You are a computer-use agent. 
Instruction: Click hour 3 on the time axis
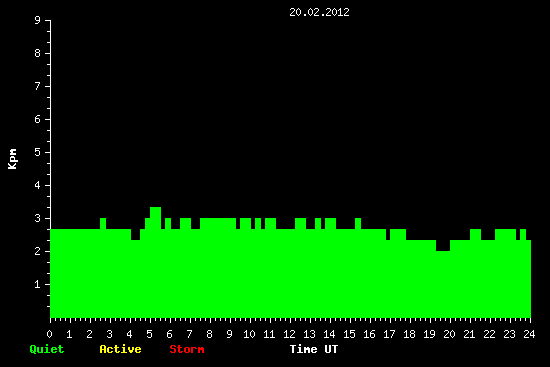[109, 334]
